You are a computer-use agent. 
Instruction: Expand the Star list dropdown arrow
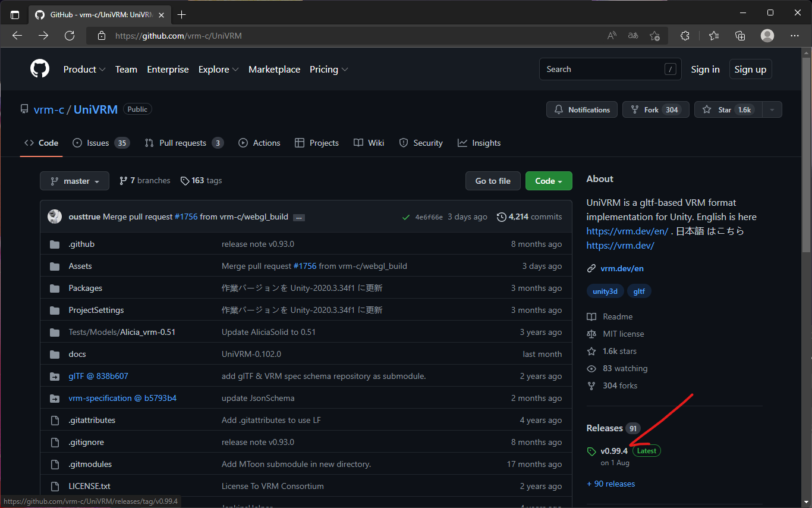point(772,109)
